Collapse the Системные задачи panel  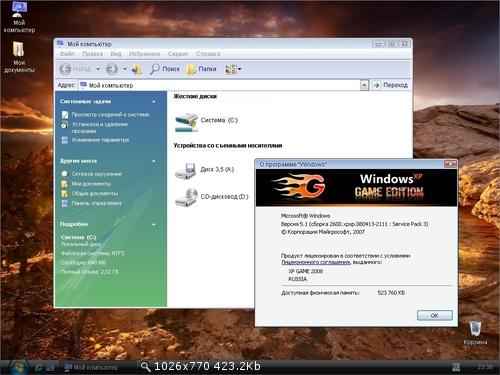pyautogui.click(x=154, y=101)
